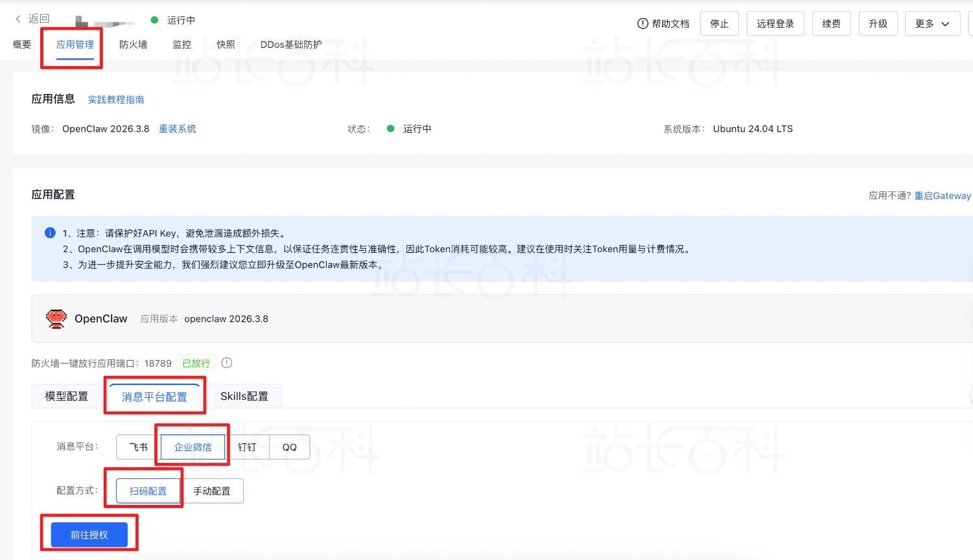
Task: Click the 续费 button
Action: point(832,23)
